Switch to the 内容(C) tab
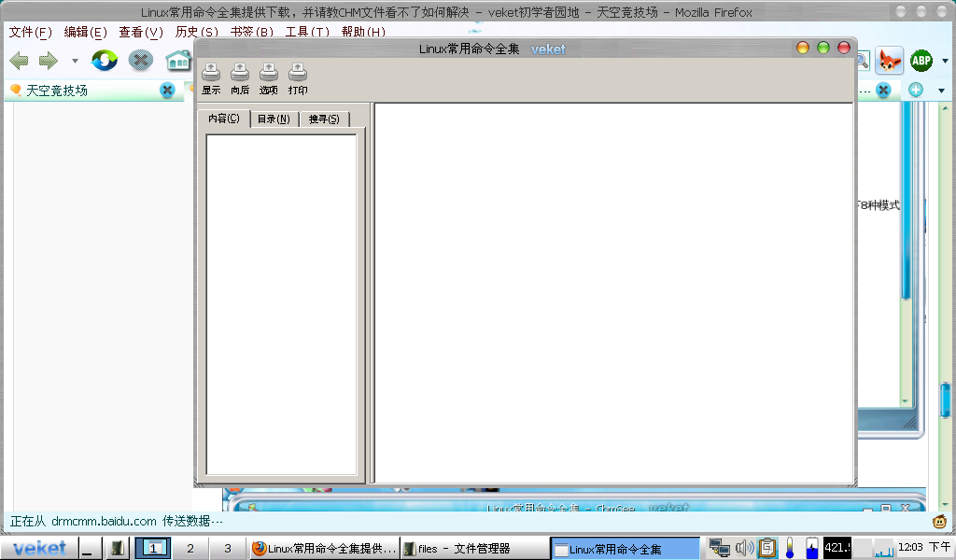The width and height of the screenshot is (956, 560). click(x=224, y=119)
